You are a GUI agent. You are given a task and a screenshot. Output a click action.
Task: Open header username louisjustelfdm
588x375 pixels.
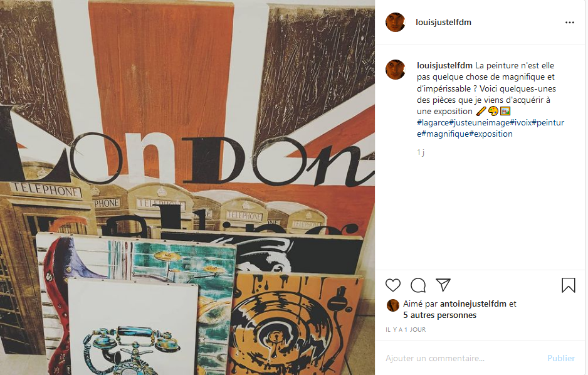click(x=443, y=23)
